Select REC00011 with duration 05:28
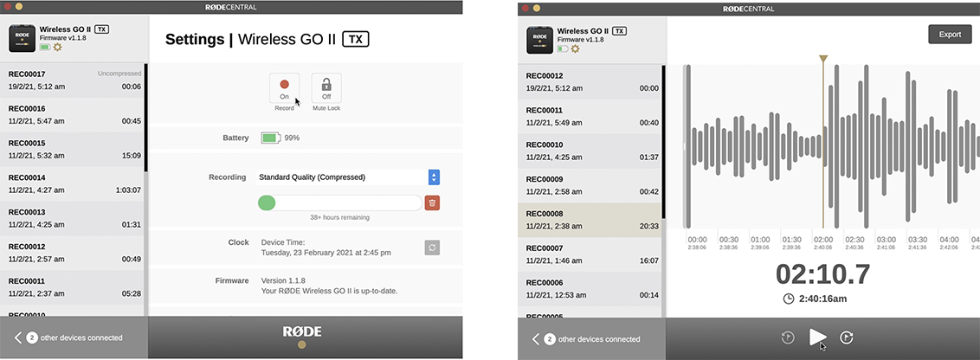Image resolution: width=980 pixels, height=360 pixels. point(73,287)
